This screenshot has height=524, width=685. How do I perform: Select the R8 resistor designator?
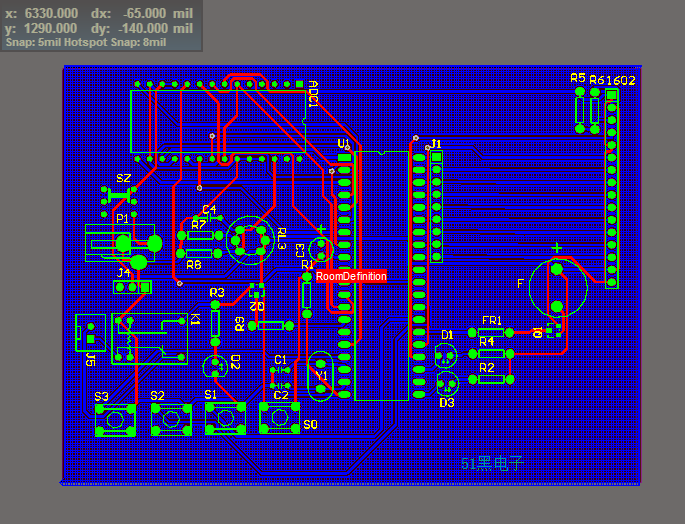194,264
